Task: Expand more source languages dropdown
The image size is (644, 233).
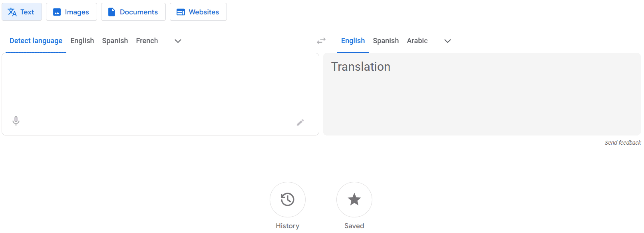Action: 177,41
